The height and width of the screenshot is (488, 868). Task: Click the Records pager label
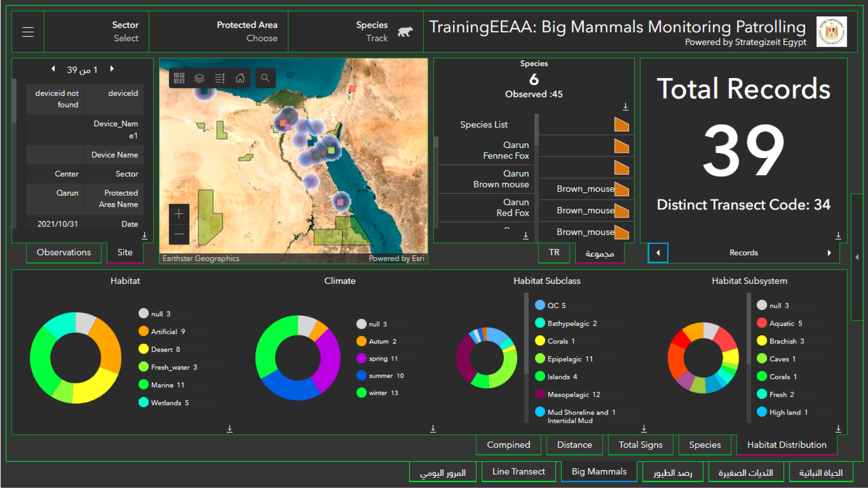click(x=744, y=252)
